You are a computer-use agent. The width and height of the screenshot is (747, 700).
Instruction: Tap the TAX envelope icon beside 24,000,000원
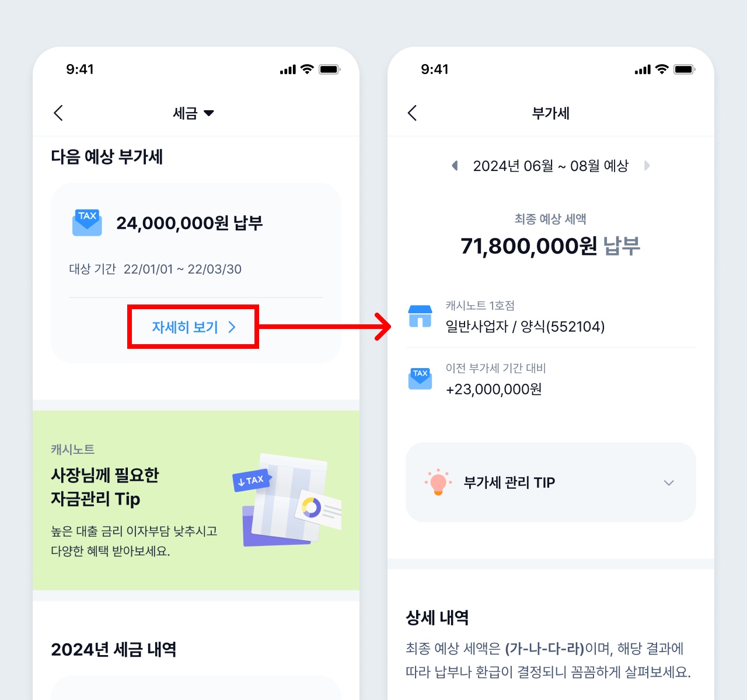pyautogui.click(x=87, y=223)
